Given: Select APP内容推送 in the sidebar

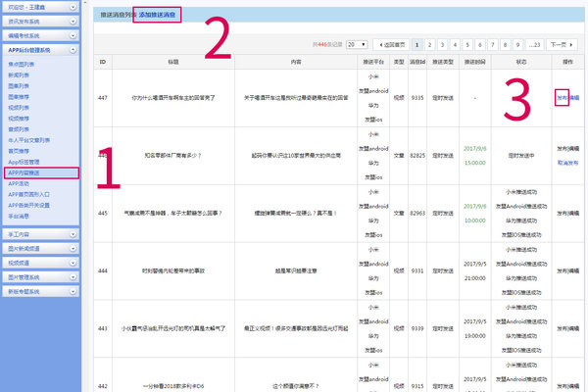Looking at the screenshot, I should [29, 172].
